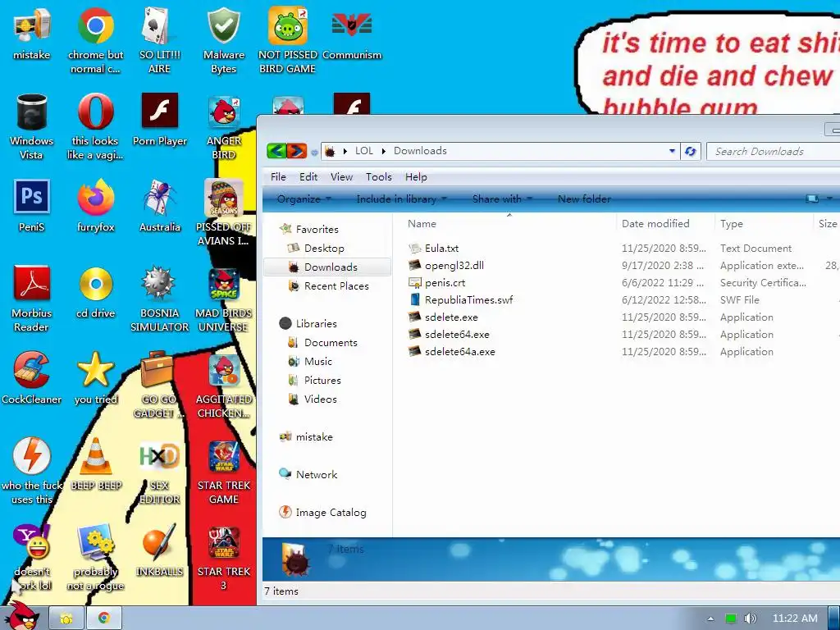Screen dimensions: 840x630
Task: Select Desktop under Favorites
Action: 324,248
